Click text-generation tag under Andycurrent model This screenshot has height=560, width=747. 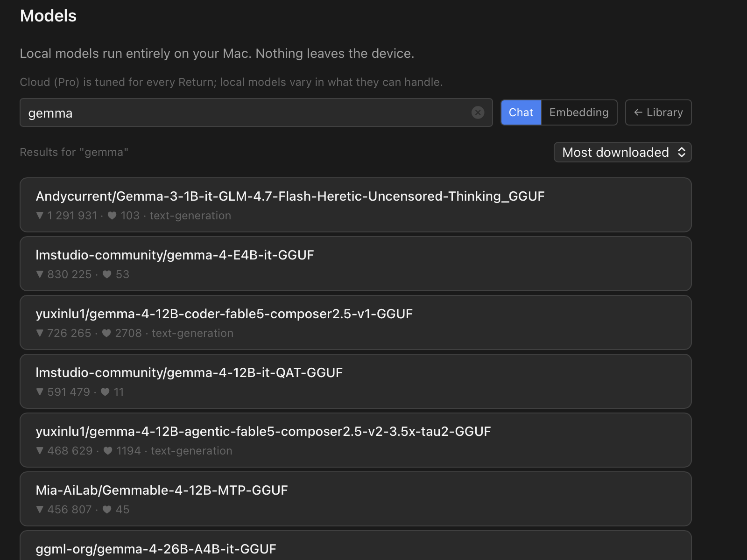[190, 216]
